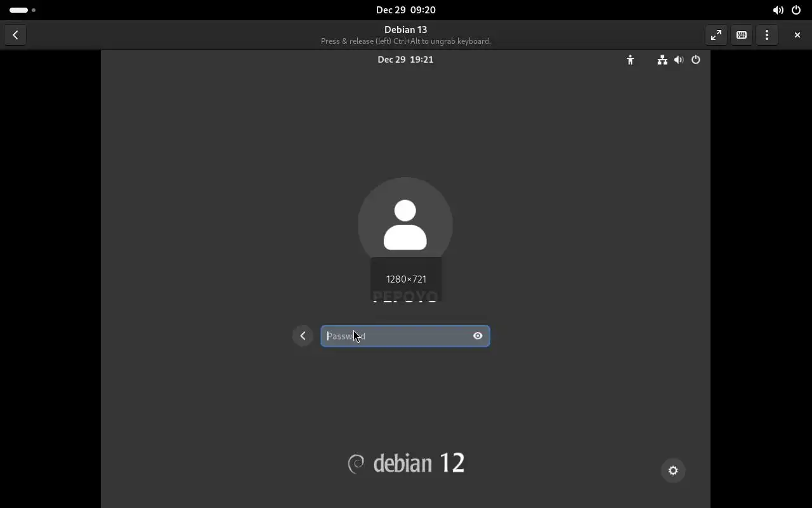Click the guest network status icon

662,60
